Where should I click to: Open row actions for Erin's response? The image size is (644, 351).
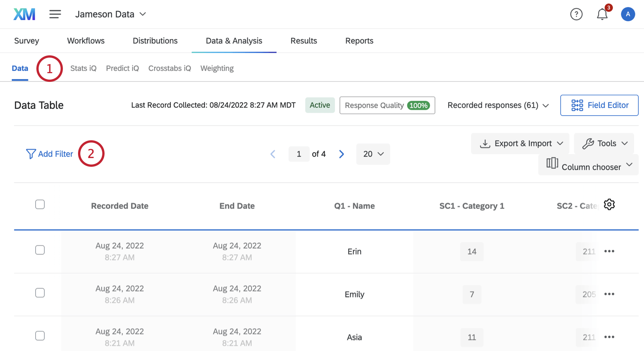[x=609, y=251]
